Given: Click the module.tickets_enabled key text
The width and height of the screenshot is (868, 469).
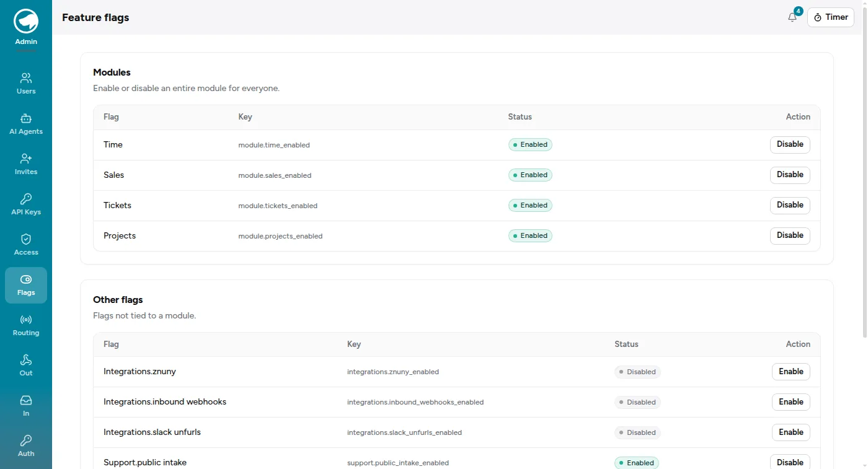Looking at the screenshot, I should pyautogui.click(x=278, y=206).
